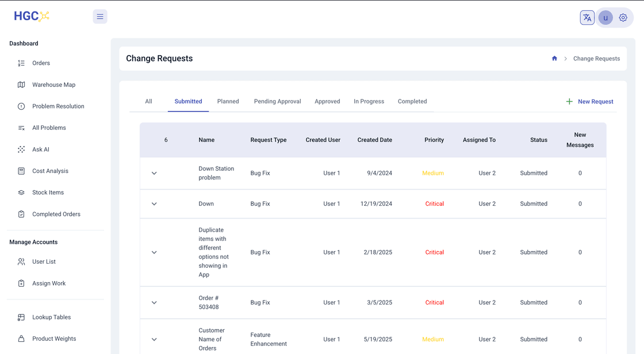
Task: Select the In Progress tab
Action: click(x=369, y=102)
